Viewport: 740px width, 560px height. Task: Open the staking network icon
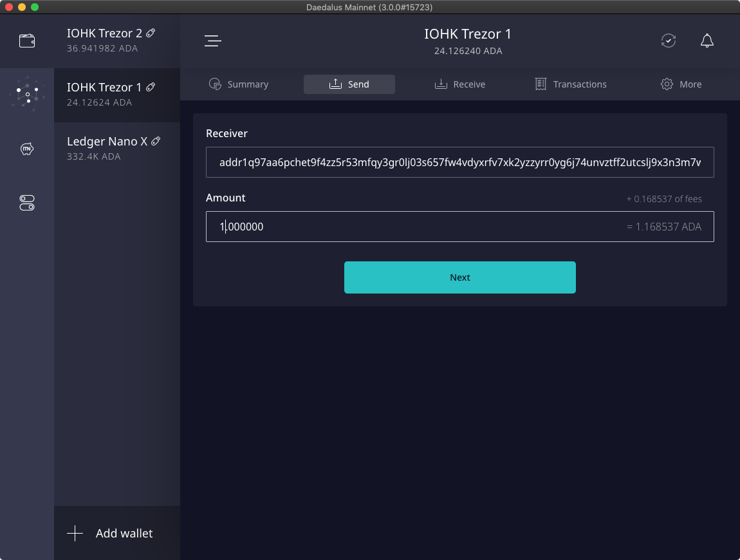[27, 95]
